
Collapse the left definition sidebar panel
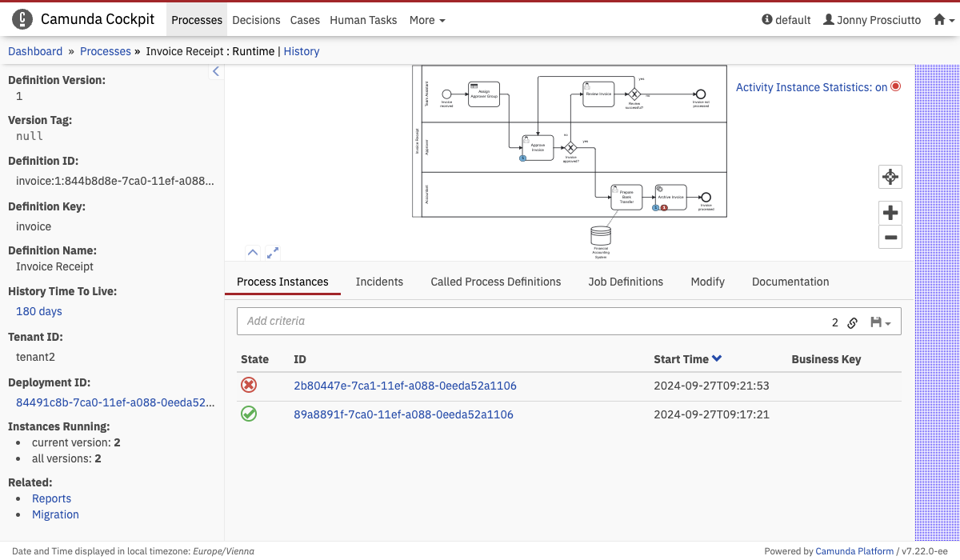(215, 71)
